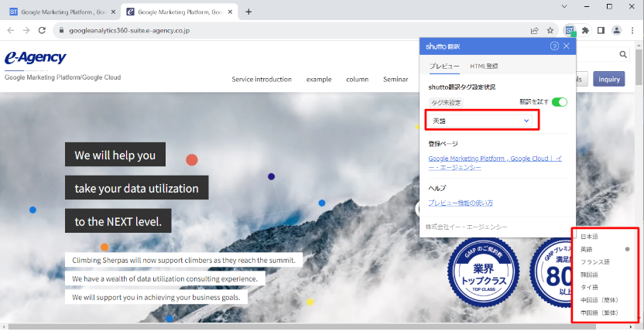This screenshot has height=331, width=644.
Task: Reload the page
Action: tap(42, 30)
